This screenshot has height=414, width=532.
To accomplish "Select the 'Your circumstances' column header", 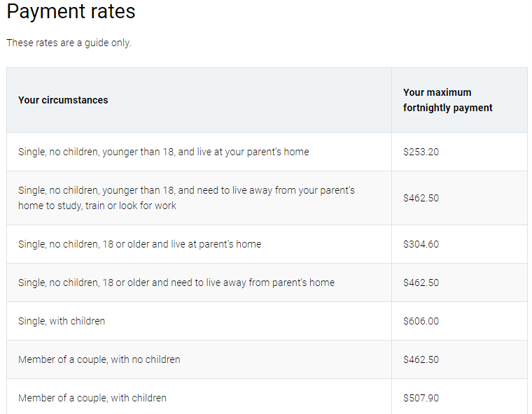I will [x=63, y=100].
